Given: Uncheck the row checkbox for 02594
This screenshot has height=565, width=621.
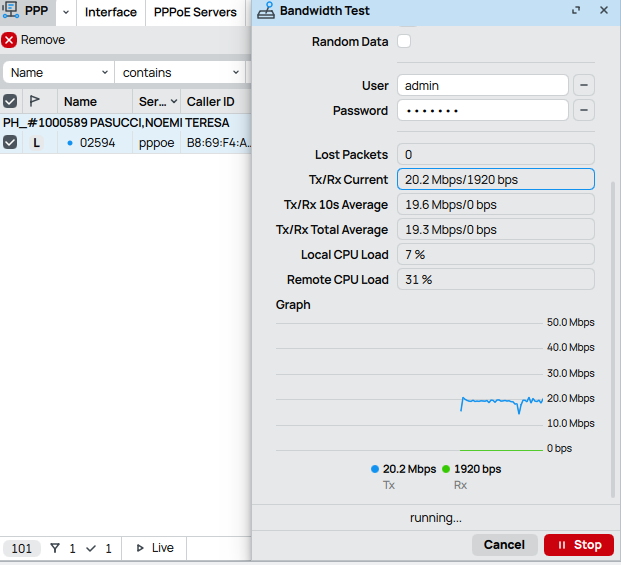Looking at the screenshot, I should [10, 143].
